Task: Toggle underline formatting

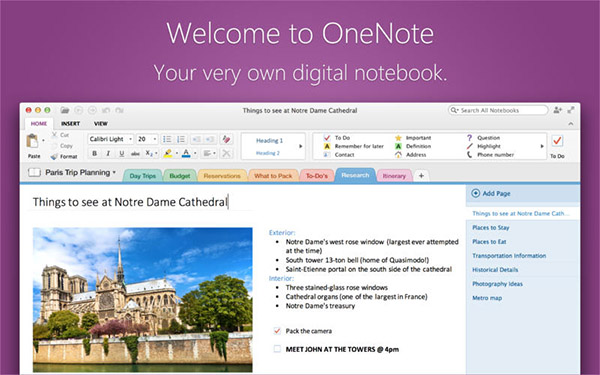Action: [122, 153]
